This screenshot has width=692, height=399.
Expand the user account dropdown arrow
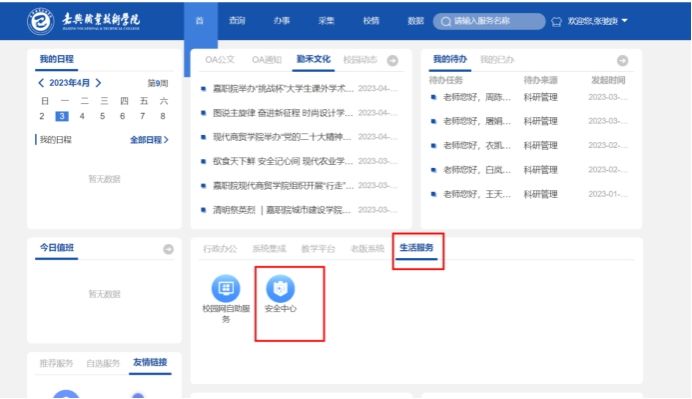pos(624,20)
